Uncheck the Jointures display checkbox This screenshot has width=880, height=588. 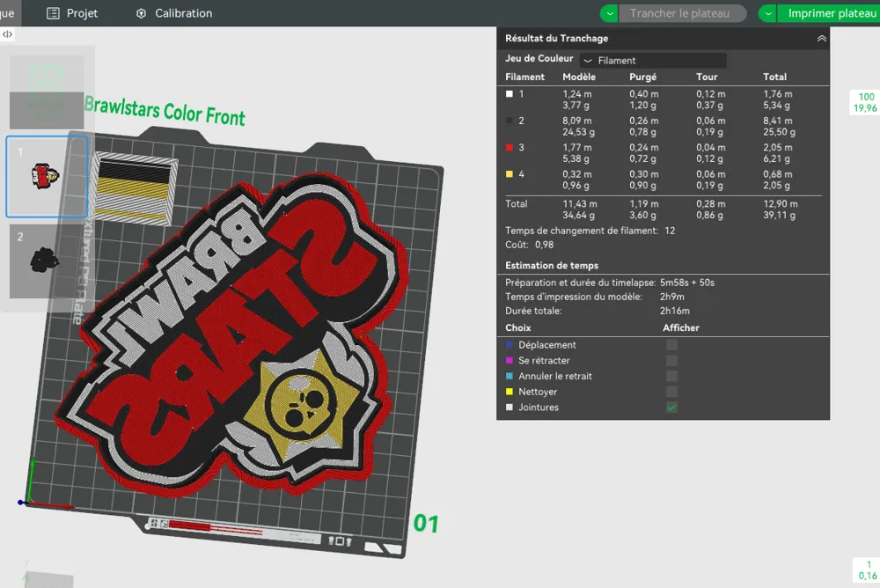(671, 408)
